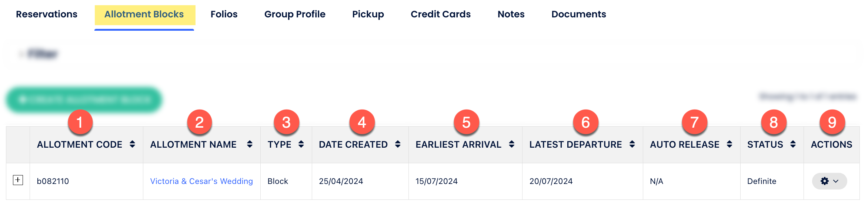Switch to the Reservations tab
The width and height of the screenshot is (868, 208).
coord(47,14)
